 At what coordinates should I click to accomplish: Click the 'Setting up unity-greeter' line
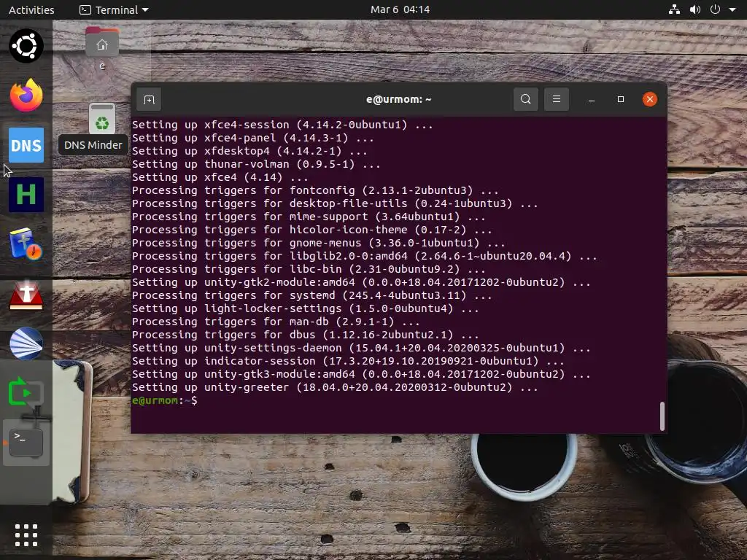point(335,388)
